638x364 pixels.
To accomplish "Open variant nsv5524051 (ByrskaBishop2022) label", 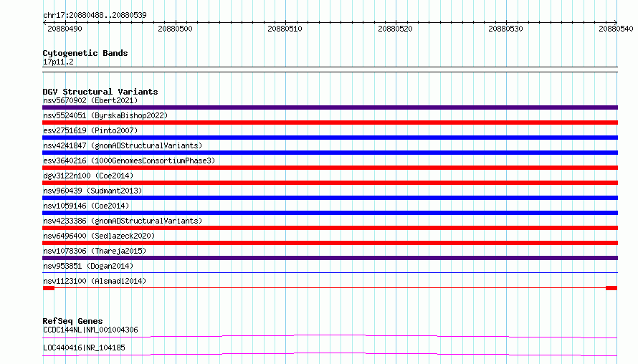I will click(x=105, y=115).
